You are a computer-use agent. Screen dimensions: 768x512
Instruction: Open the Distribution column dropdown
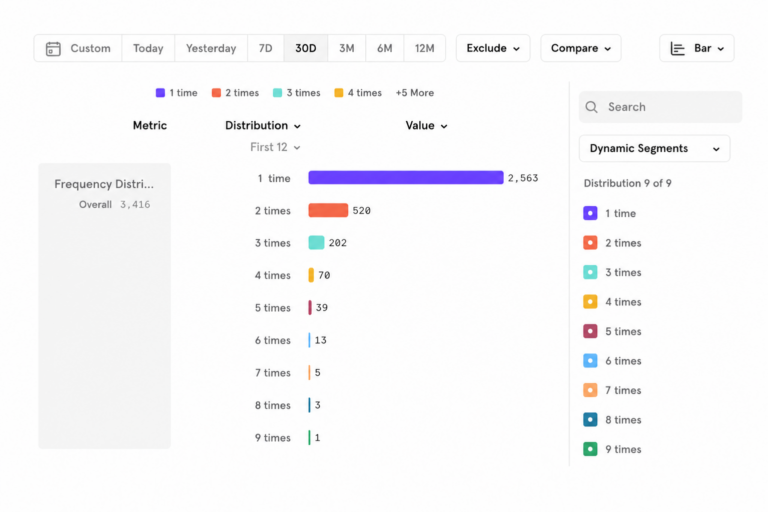[263, 125]
